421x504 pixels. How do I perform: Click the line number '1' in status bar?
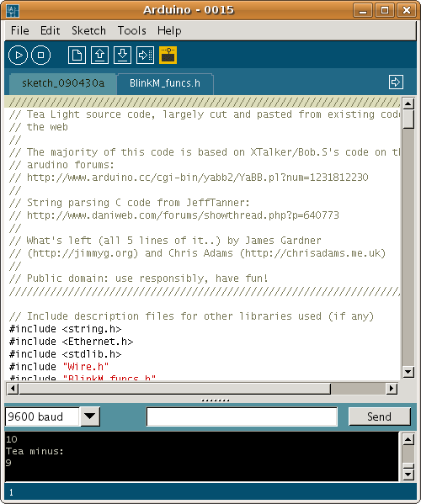click(11, 492)
